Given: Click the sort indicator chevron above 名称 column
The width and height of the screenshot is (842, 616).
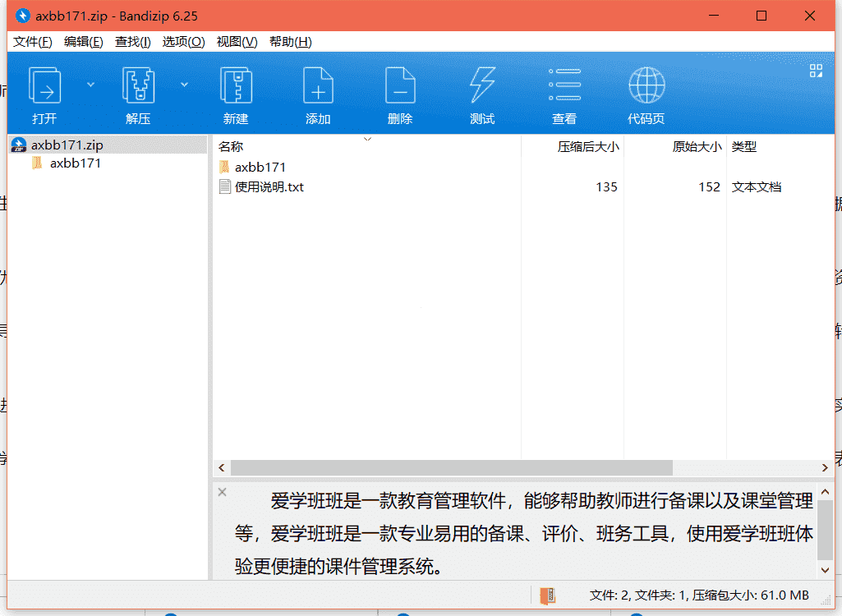Looking at the screenshot, I should tap(367, 140).
